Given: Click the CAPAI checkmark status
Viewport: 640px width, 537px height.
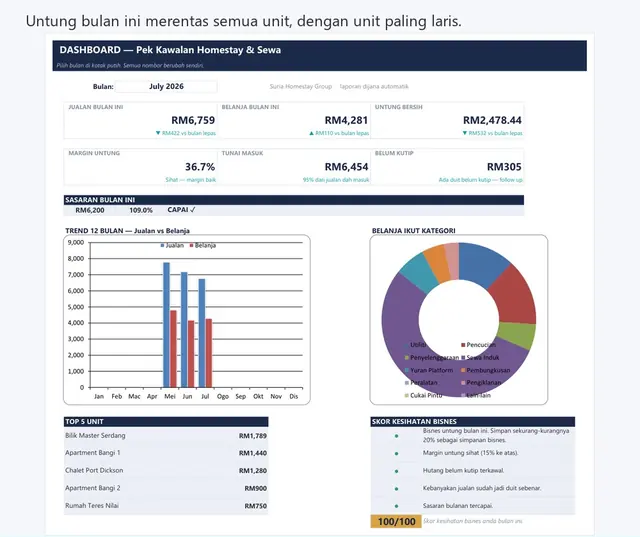Looking at the screenshot, I should (x=181, y=210).
